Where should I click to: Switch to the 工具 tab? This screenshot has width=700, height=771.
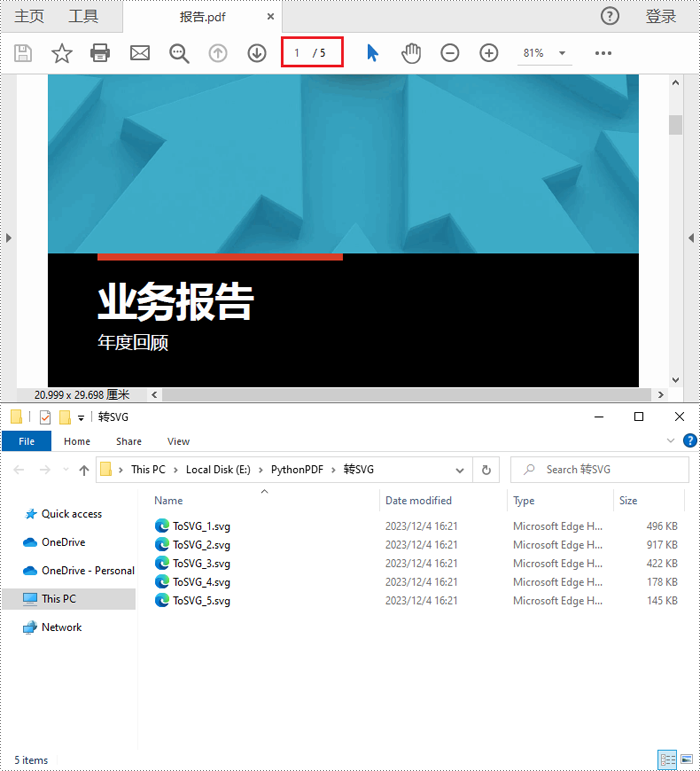coord(83,16)
